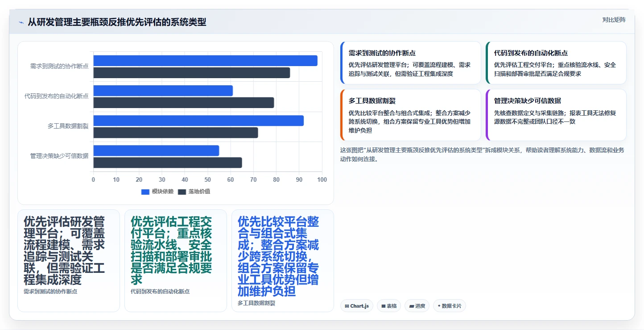Click the 落地价值 legend label
The image size is (644, 330).
click(199, 192)
